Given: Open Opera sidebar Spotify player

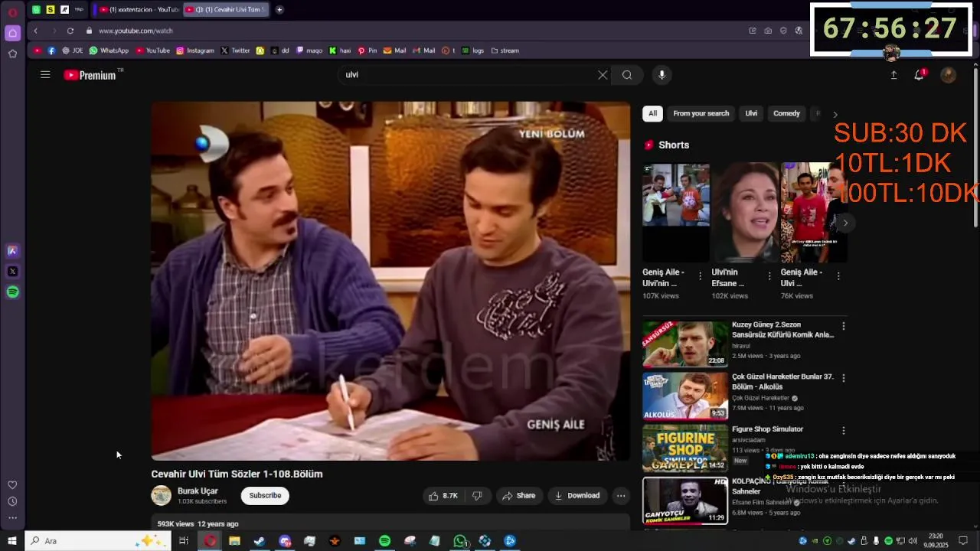Looking at the screenshot, I should pyautogui.click(x=12, y=292).
